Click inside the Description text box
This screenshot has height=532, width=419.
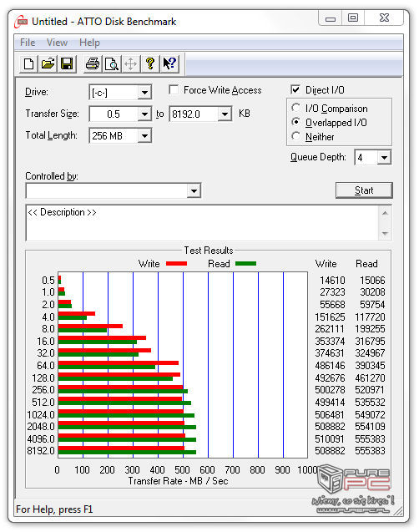[202, 223]
